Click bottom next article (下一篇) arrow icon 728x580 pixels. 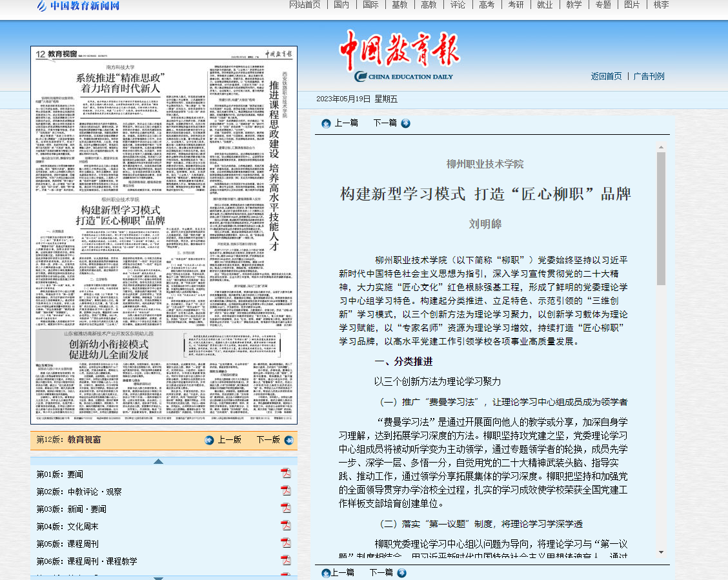[x=402, y=573]
